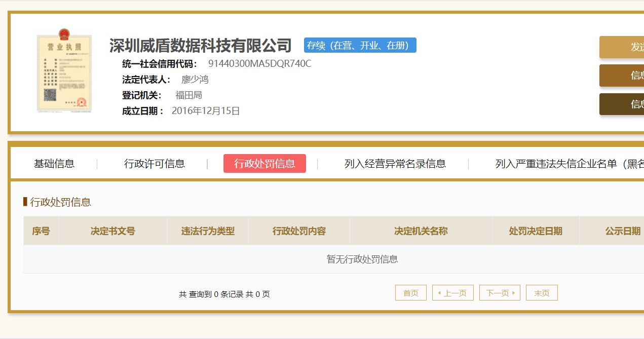This screenshot has height=339, width=644.
Task: Click the QR code on the business license
Action: [50, 94]
